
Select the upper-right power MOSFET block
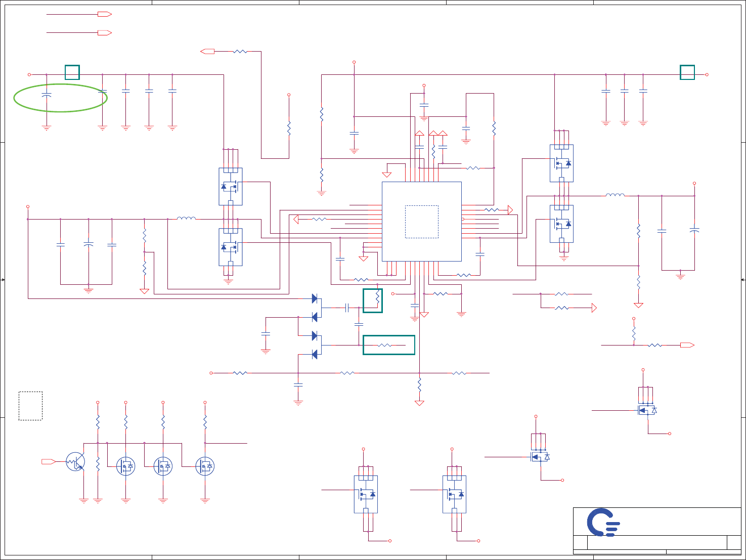tap(561, 163)
